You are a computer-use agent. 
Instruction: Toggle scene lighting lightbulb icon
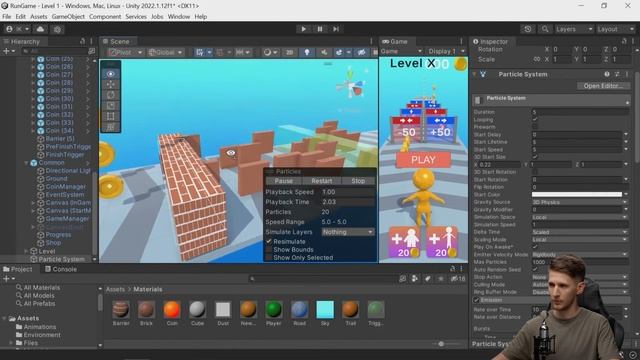(307, 52)
